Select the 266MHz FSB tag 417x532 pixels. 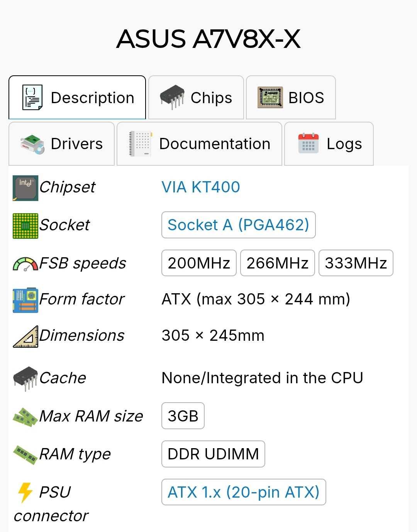tap(278, 263)
